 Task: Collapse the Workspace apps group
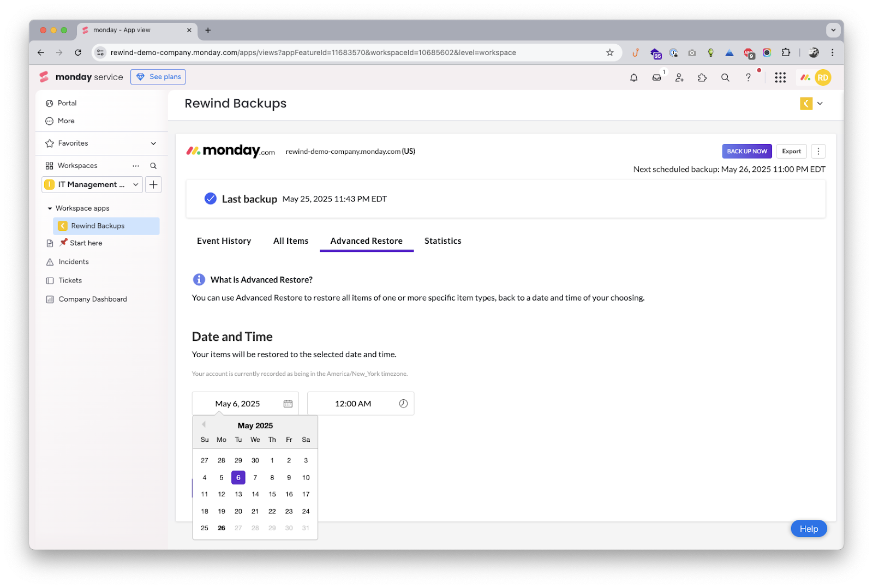pos(50,208)
